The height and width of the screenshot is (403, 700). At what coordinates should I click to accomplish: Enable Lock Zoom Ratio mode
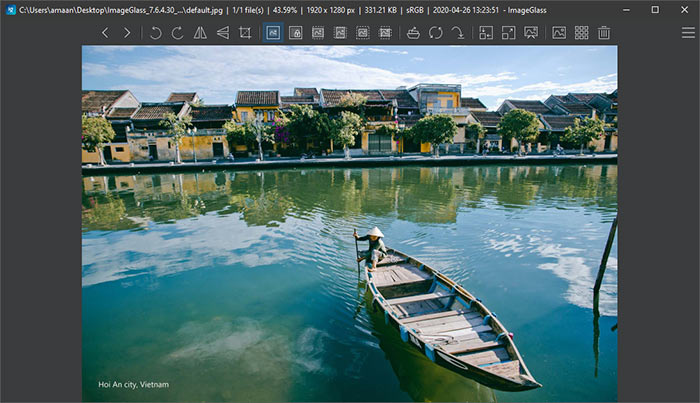tap(296, 33)
